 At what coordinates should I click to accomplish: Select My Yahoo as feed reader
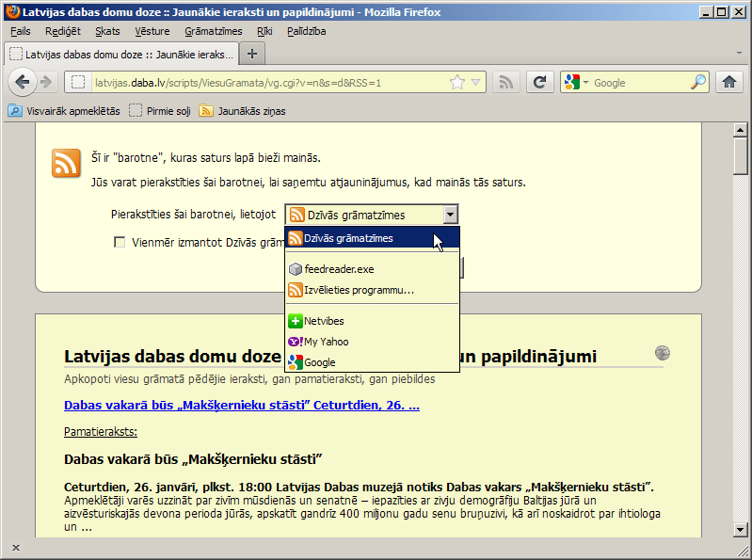pos(372,342)
